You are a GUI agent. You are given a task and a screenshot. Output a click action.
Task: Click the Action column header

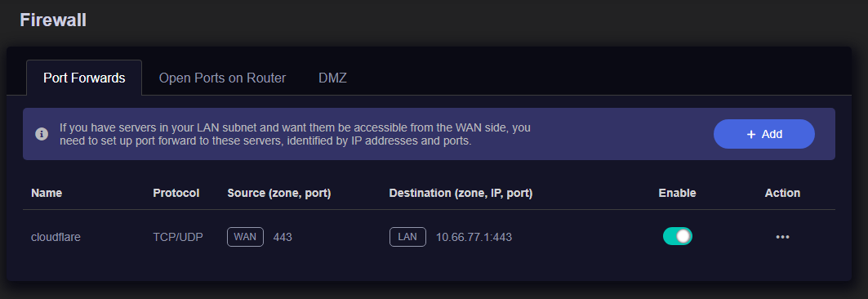point(782,194)
